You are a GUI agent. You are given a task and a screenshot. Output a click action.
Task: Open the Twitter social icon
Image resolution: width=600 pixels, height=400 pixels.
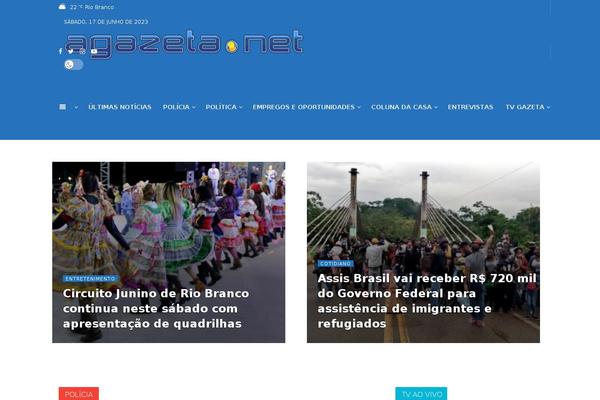(x=71, y=51)
